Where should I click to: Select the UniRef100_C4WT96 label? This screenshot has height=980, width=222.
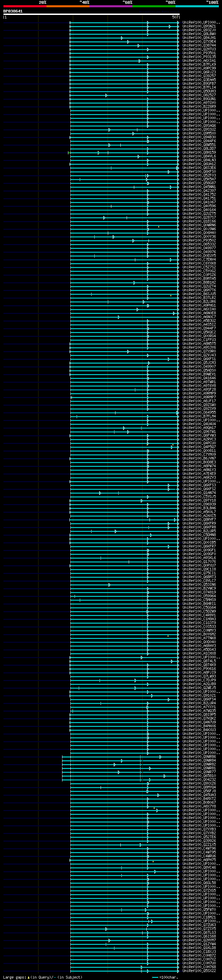coord(199,848)
